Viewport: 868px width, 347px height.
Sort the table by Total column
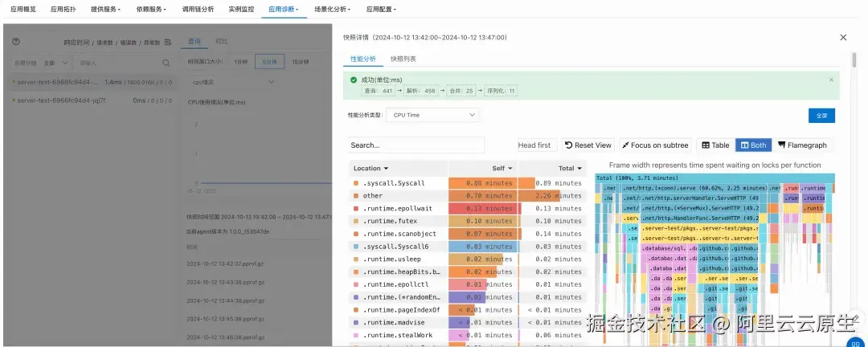(x=570, y=168)
